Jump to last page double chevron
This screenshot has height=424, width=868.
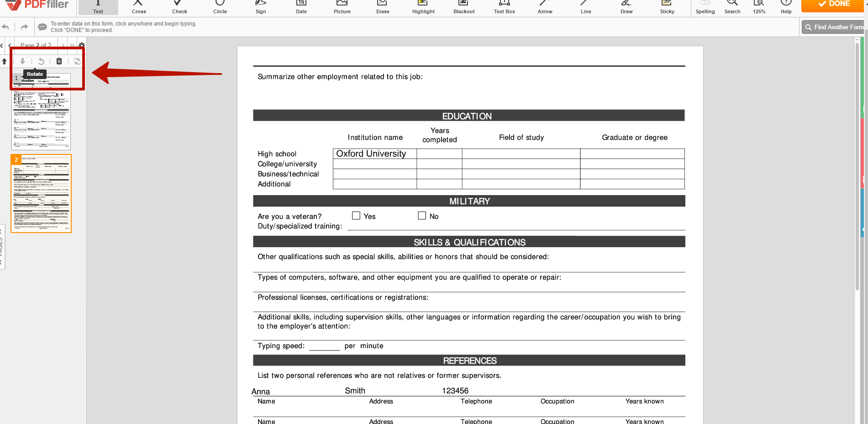click(72, 45)
